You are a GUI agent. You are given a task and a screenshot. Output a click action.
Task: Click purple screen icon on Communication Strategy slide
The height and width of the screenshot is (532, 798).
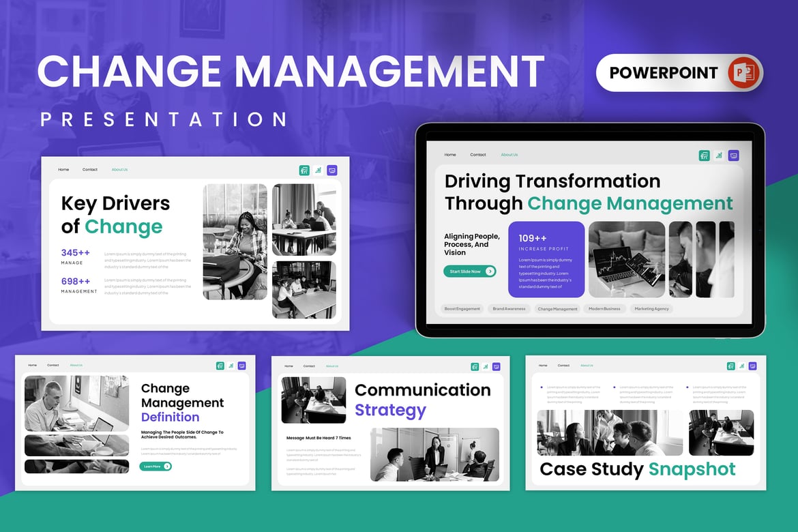(x=497, y=366)
